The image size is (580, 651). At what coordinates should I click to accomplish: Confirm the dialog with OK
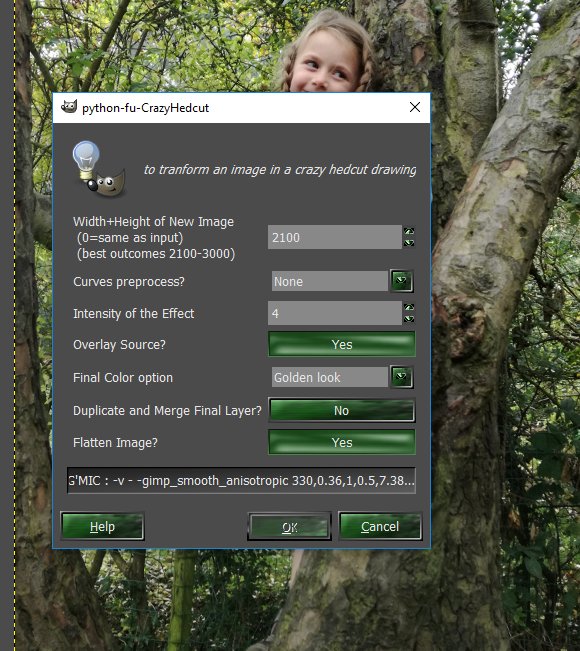[289, 526]
